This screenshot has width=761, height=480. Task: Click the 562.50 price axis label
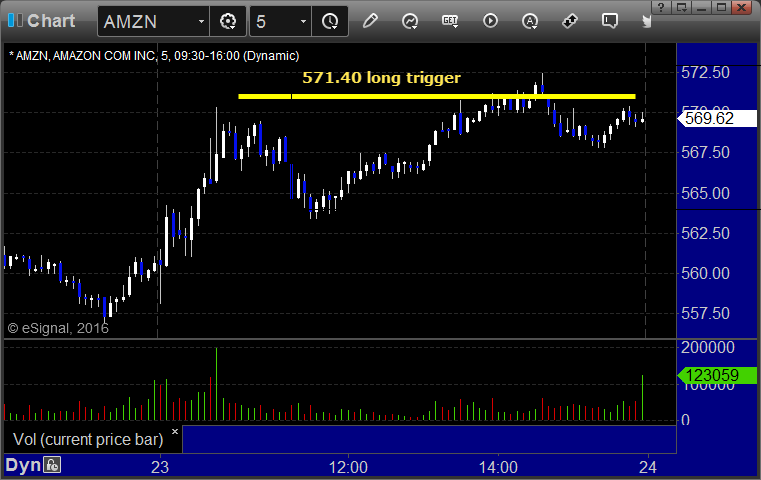(705, 233)
